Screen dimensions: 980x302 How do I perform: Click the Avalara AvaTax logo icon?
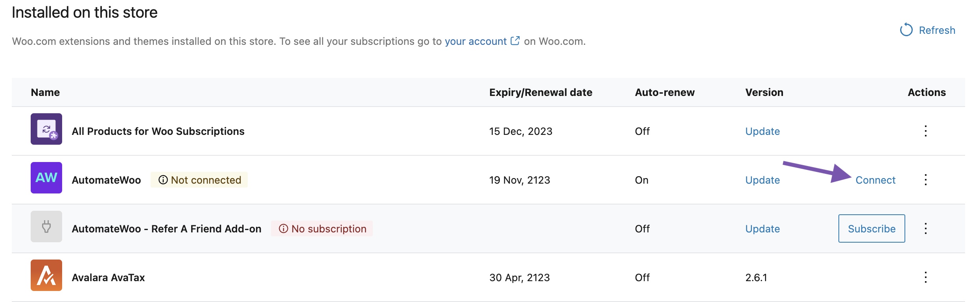46,276
